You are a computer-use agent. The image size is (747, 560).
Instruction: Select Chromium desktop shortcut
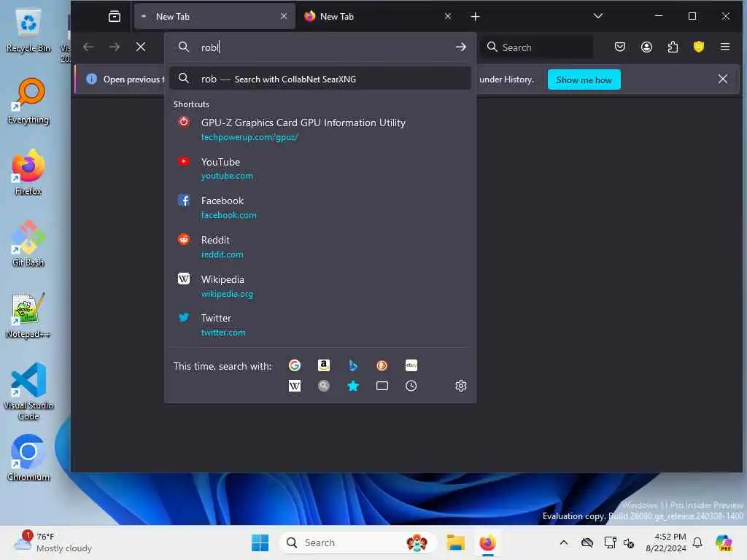point(28,458)
